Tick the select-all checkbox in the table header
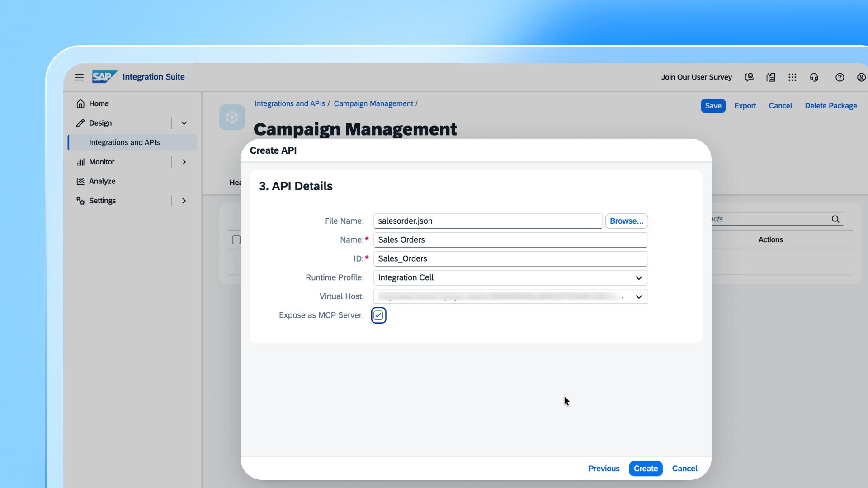This screenshot has width=868, height=488. (236, 240)
